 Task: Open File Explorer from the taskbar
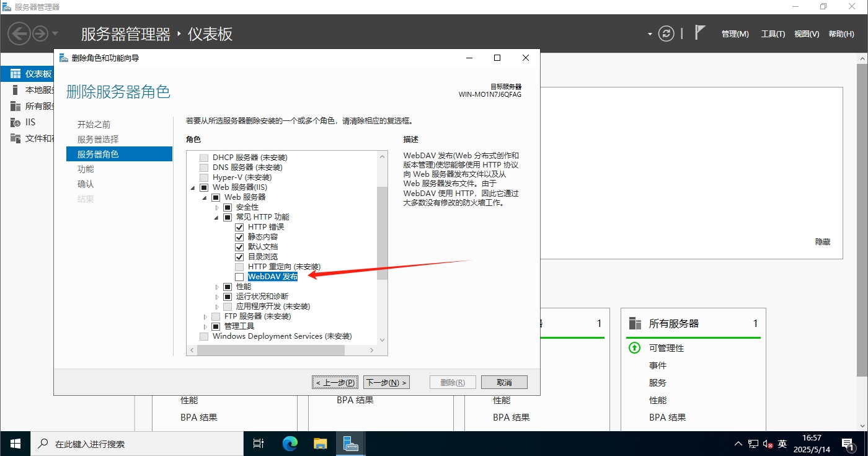pyautogui.click(x=320, y=444)
